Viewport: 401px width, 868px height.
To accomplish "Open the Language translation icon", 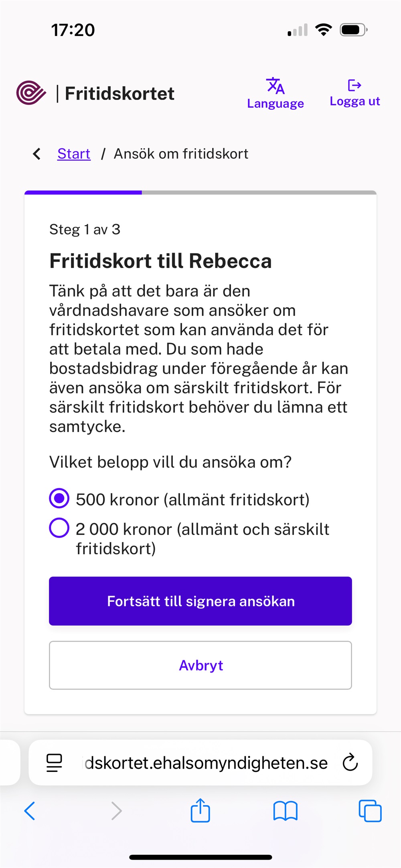I will pyautogui.click(x=275, y=85).
